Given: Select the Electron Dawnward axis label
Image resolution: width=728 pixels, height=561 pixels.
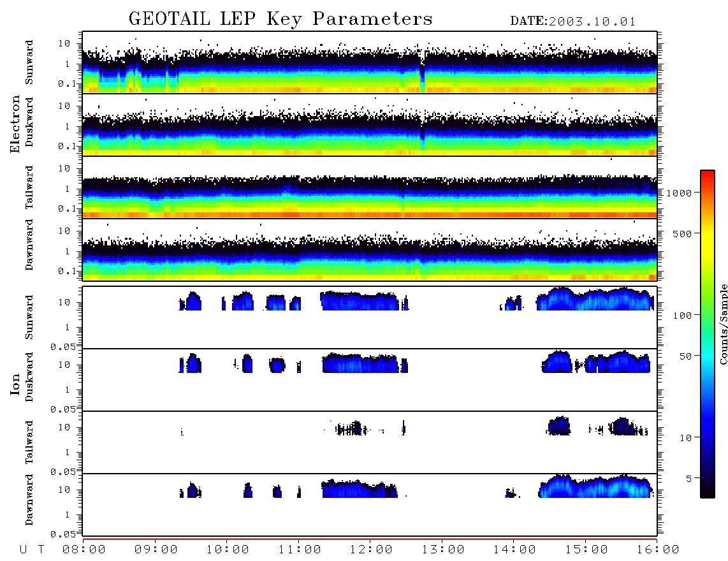Looking at the screenshot, I should [x=29, y=245].
